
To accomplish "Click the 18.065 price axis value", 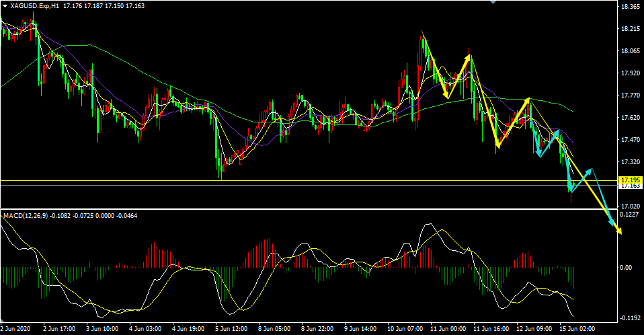I will [x=630, y=51].
